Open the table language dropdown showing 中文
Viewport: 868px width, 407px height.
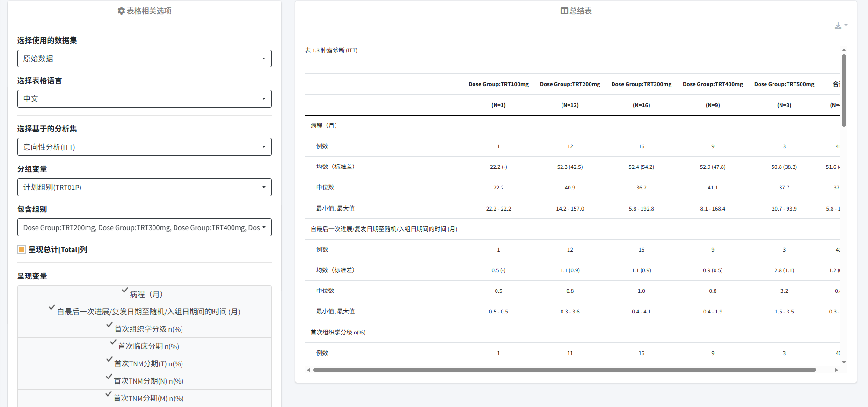[144, 99]
